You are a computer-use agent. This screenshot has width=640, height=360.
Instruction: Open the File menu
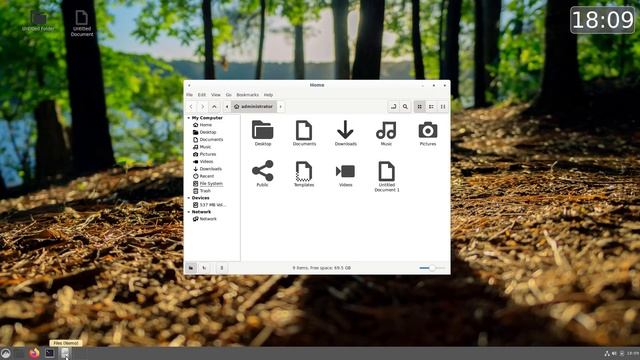(189, 95)
